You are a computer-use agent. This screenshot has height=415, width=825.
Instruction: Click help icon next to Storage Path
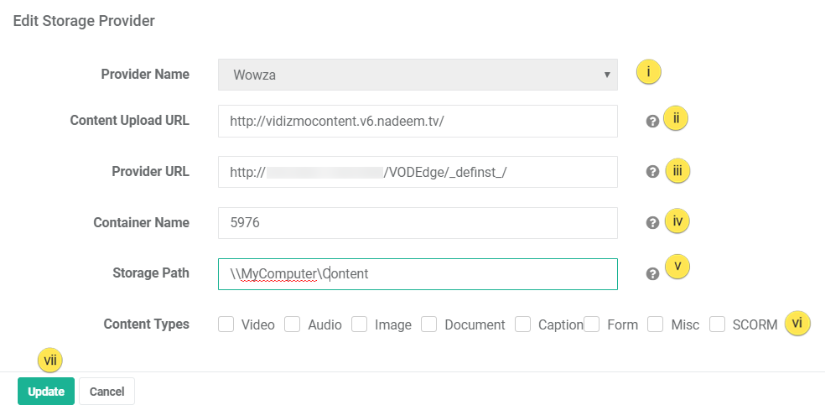(652, 274)
